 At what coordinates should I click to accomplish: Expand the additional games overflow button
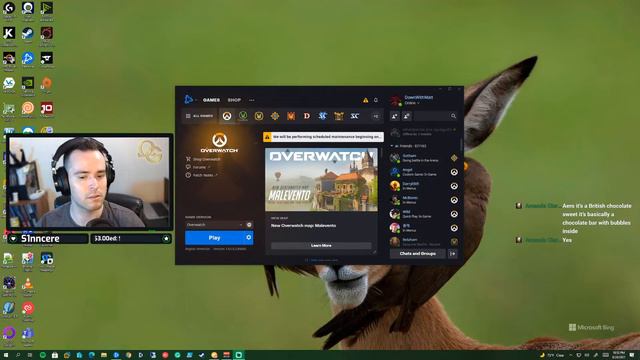pos(376,116)
